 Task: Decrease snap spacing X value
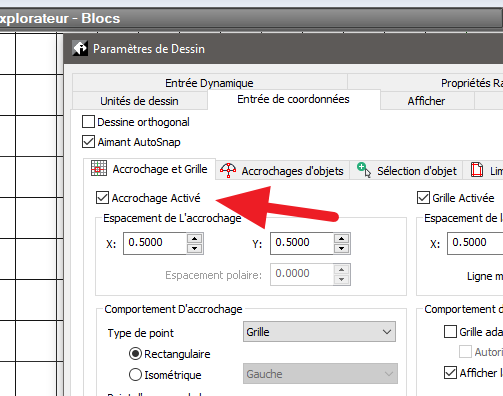click(x=195, y=248)
